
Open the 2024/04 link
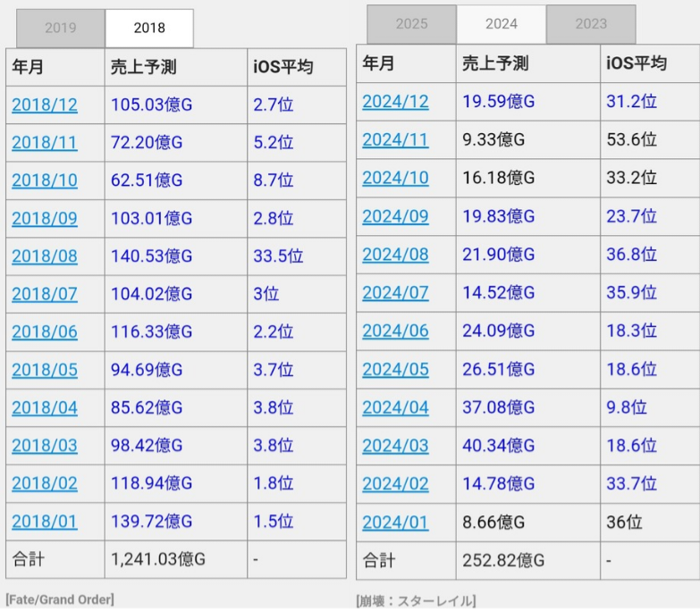(395, 407)
